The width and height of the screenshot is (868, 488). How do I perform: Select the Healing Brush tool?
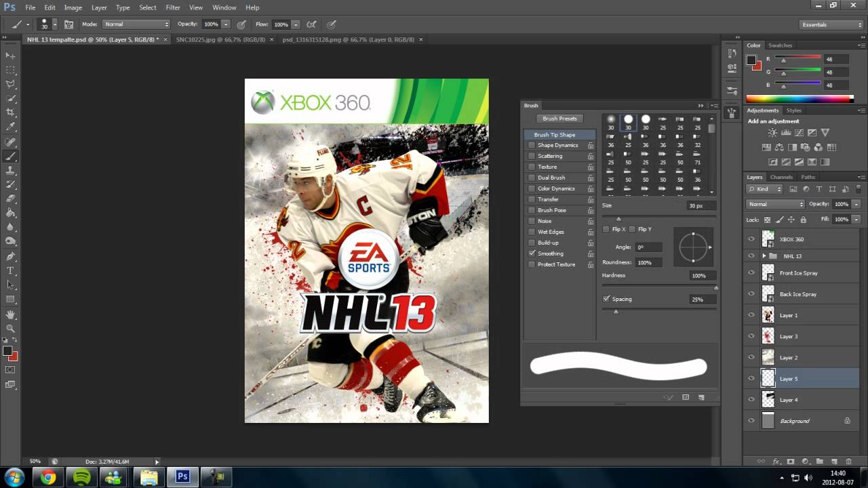(x=10, y=142)
